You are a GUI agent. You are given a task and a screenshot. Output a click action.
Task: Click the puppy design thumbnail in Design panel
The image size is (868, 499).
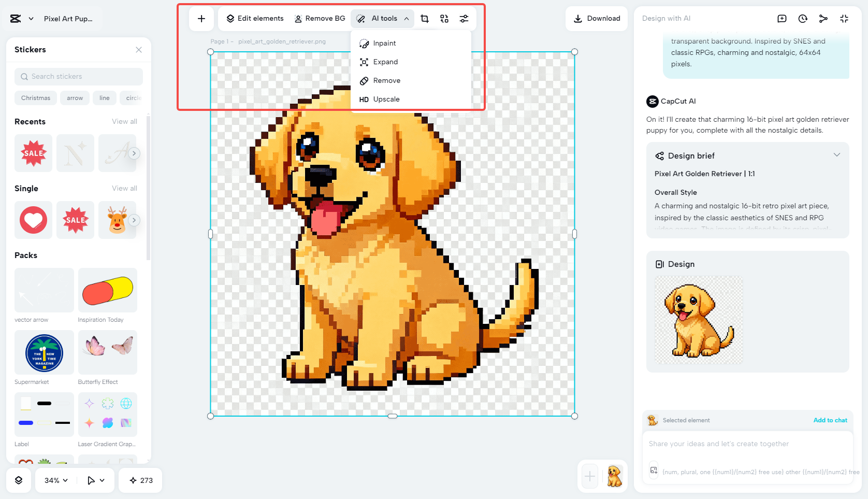click(698, 320)
